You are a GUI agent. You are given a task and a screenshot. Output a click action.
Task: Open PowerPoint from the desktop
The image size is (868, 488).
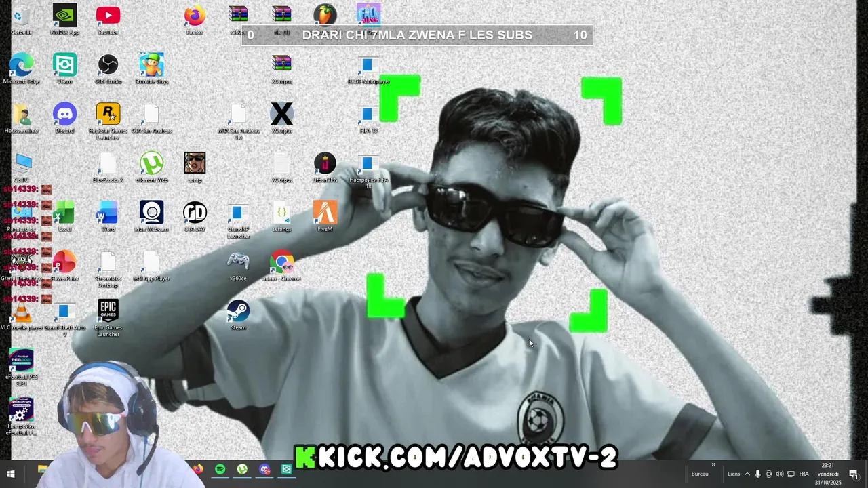tap(64, 266)
